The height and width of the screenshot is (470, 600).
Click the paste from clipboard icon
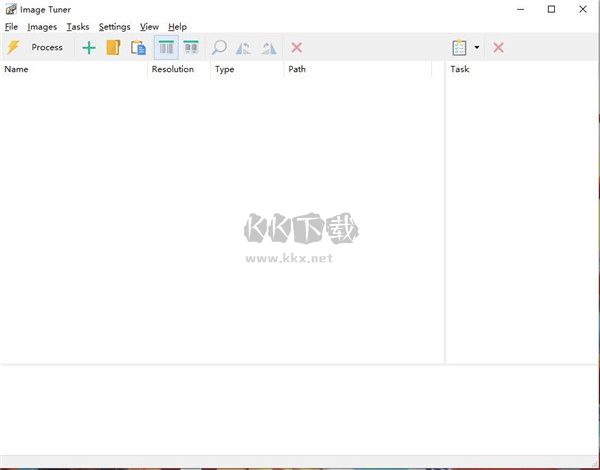139,47
